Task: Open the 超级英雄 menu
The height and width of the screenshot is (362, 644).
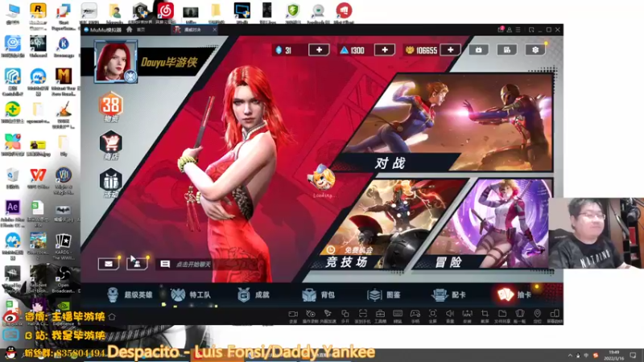Action: (x=130, y=294)
